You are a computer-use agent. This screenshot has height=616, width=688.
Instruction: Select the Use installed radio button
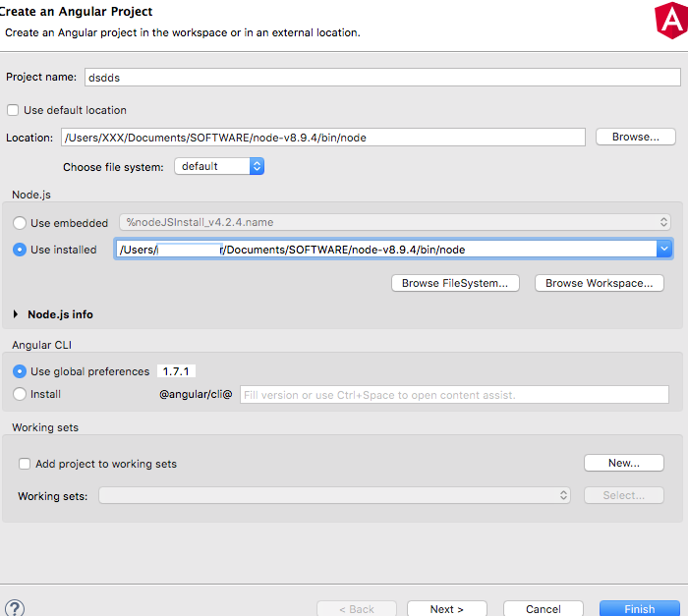[x=20, y=250]
